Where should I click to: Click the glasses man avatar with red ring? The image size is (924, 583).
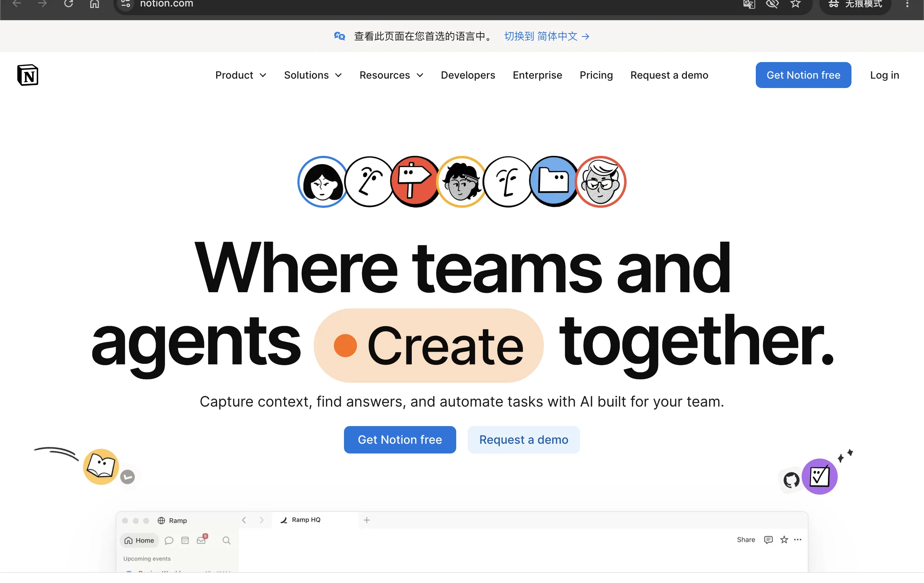click(x=601, y=182)
